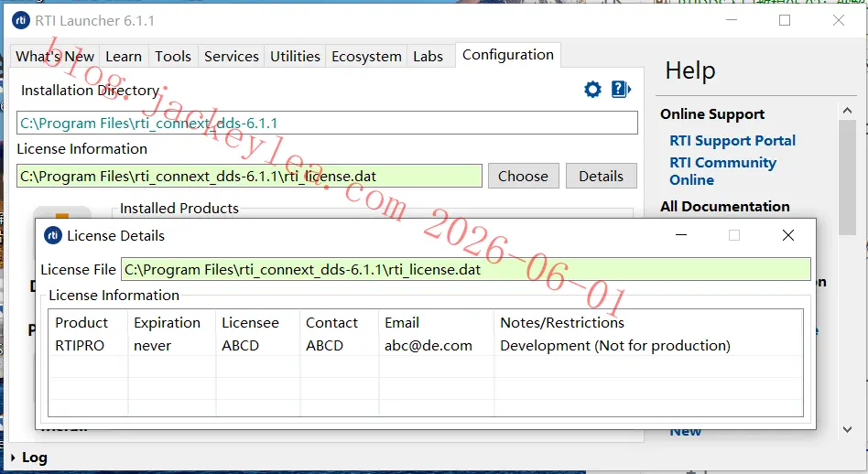Select the Configuration tab
This screenshot has width=868, height=474.
508,55
